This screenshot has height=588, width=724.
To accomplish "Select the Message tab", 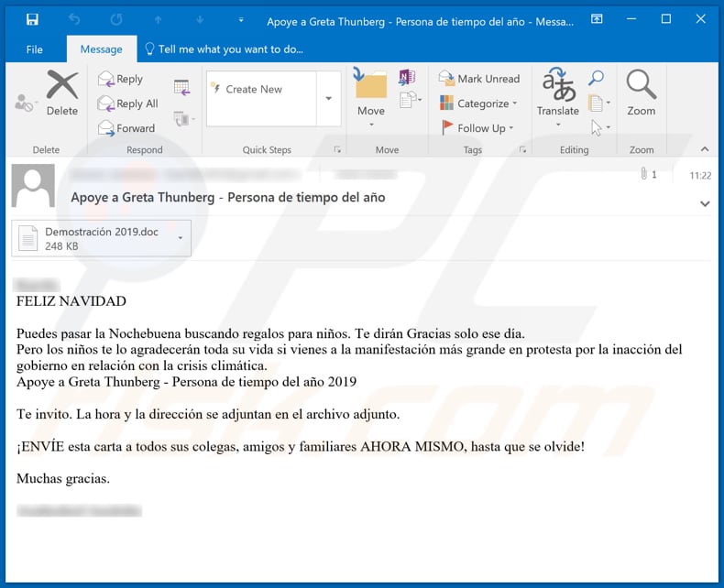I will click(x=101, y=49).
